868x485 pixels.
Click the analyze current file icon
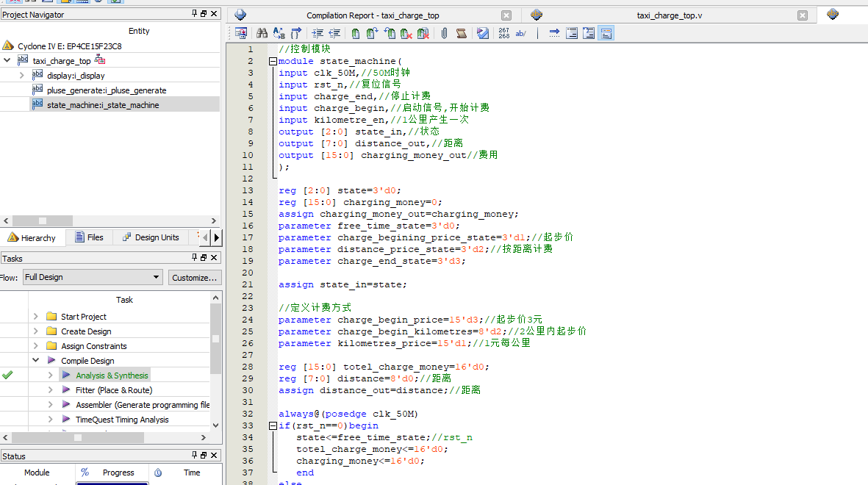click(483, 33)
